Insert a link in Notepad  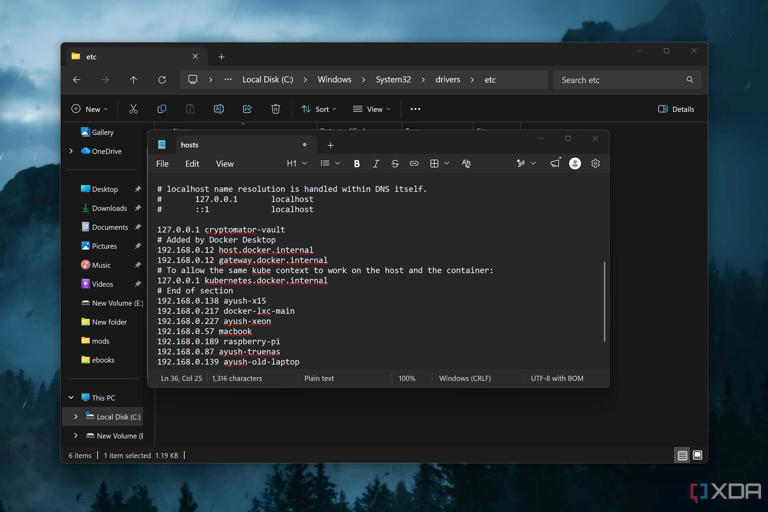414,164
